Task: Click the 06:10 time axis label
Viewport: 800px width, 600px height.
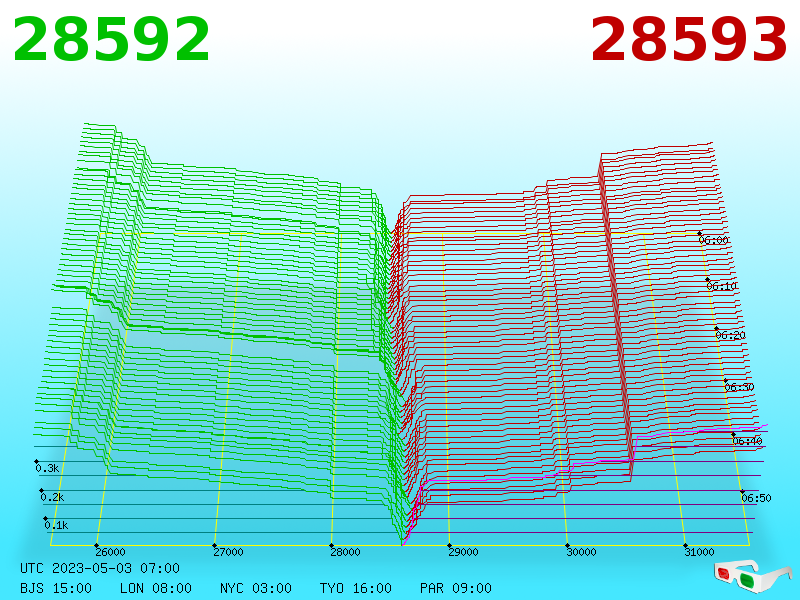Action: click(x=721, y=286)
